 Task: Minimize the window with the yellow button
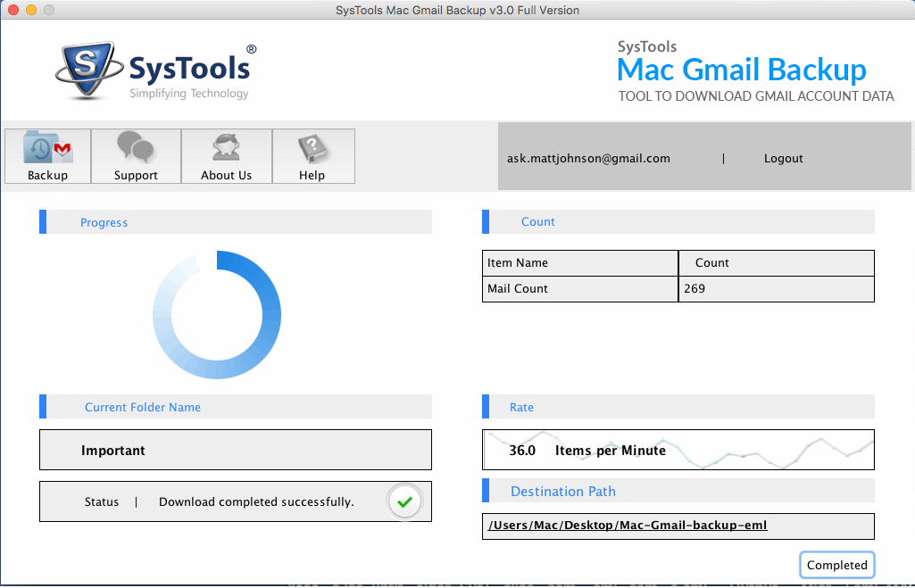coord(31,10)
